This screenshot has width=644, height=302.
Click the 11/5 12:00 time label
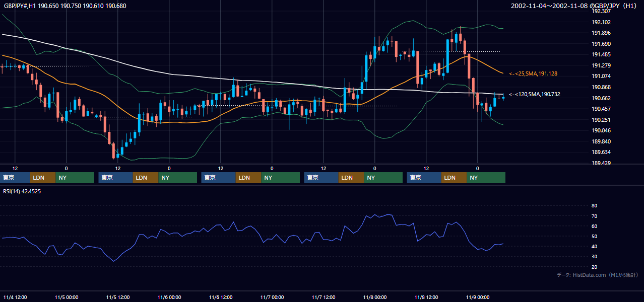point(118,297)
